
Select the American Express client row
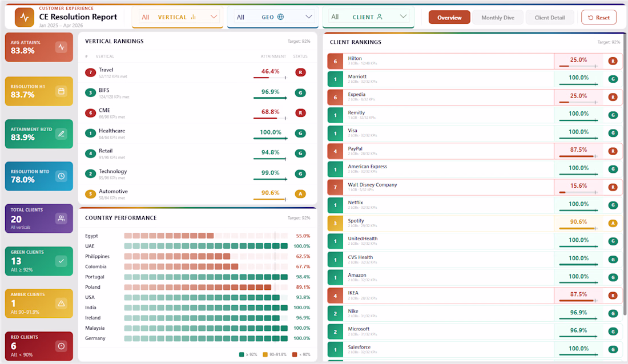(474, 169)
